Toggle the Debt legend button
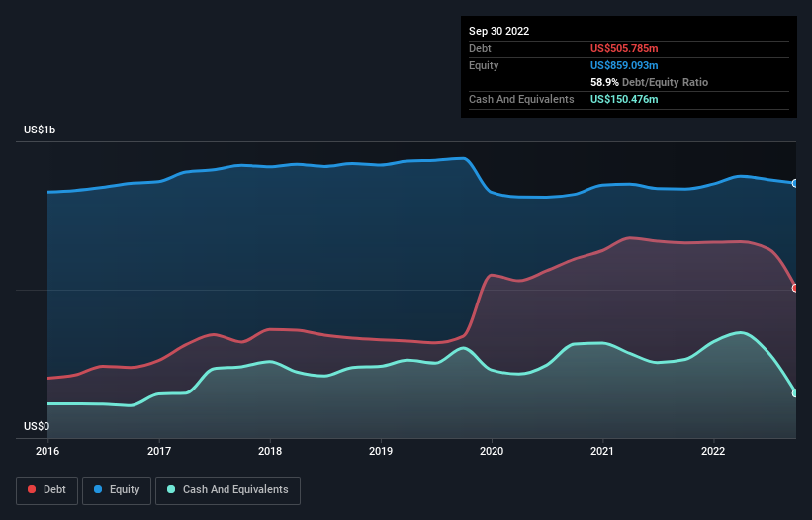812x520 pixels. pos(47,490)
